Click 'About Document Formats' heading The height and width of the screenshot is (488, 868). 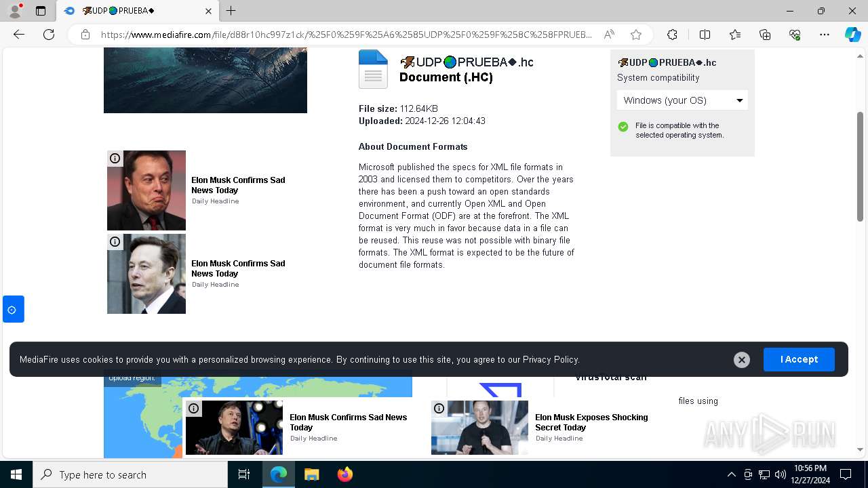tap(413, 146)
